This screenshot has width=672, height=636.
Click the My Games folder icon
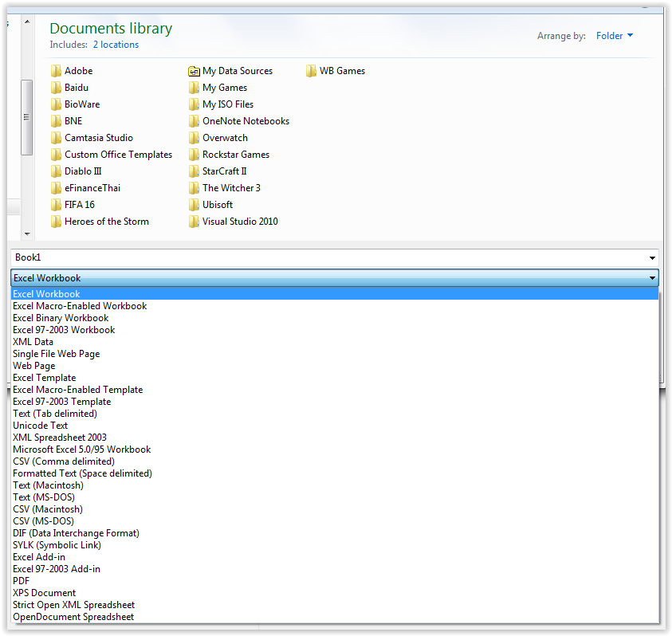point(194,88)
